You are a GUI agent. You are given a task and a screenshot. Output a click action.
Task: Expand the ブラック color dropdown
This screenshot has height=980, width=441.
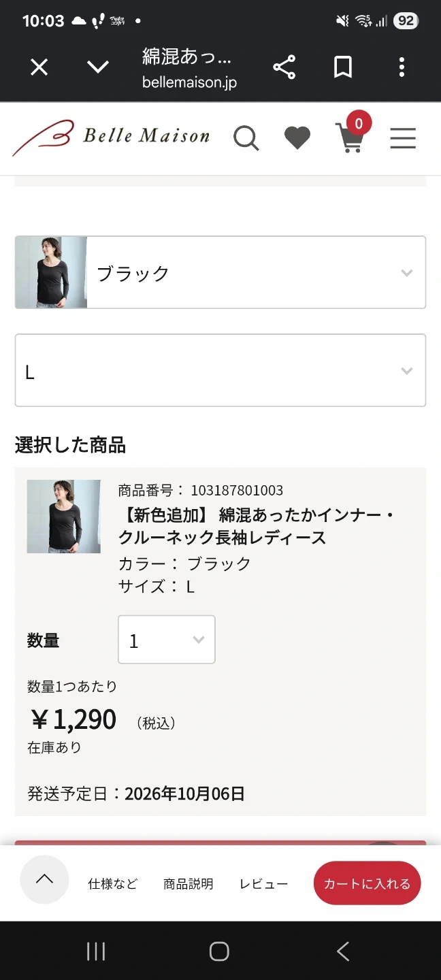click(220, 272)
